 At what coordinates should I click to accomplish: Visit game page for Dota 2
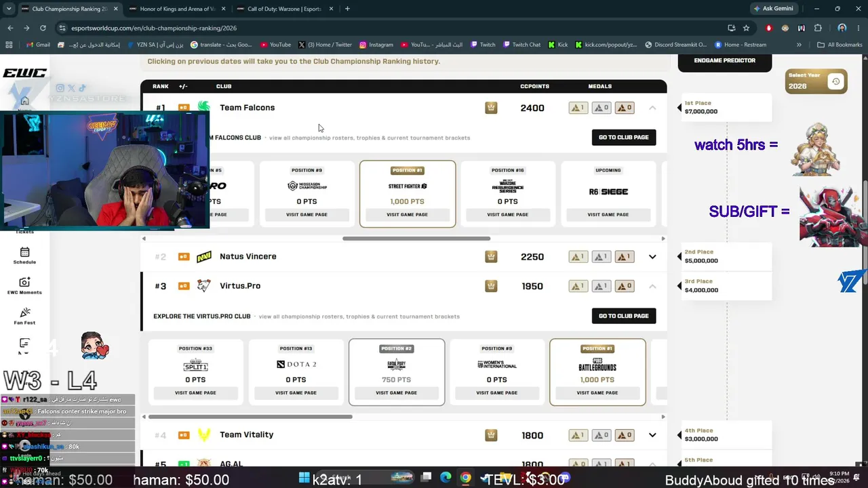pyautogui.click(x=296, y=393)
